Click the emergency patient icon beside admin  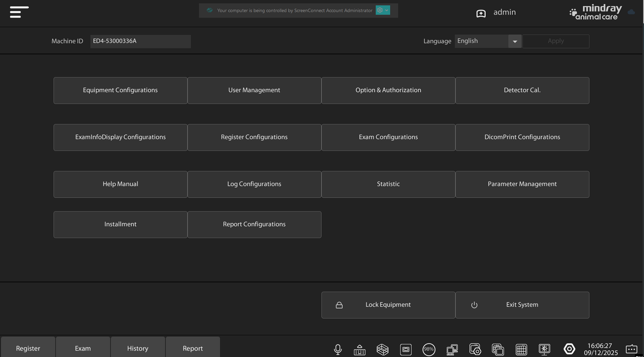click(x=481, y=13)
